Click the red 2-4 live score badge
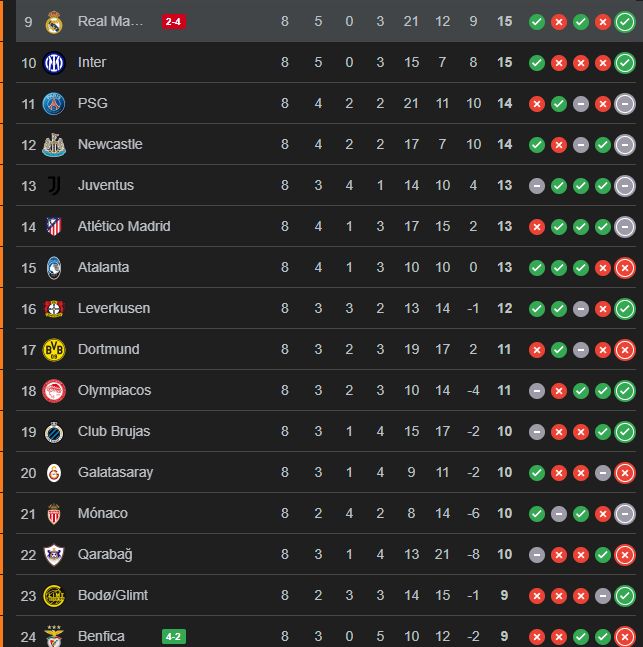643x647 pixels. click(173, 21)
